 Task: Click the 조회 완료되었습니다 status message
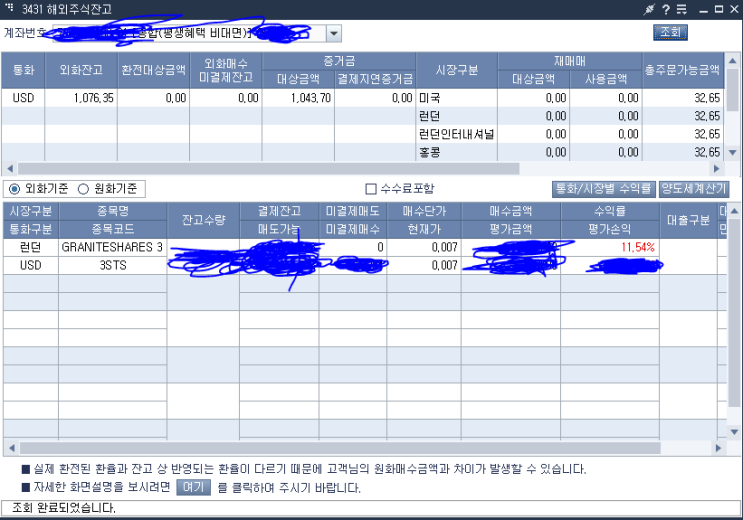63,508
